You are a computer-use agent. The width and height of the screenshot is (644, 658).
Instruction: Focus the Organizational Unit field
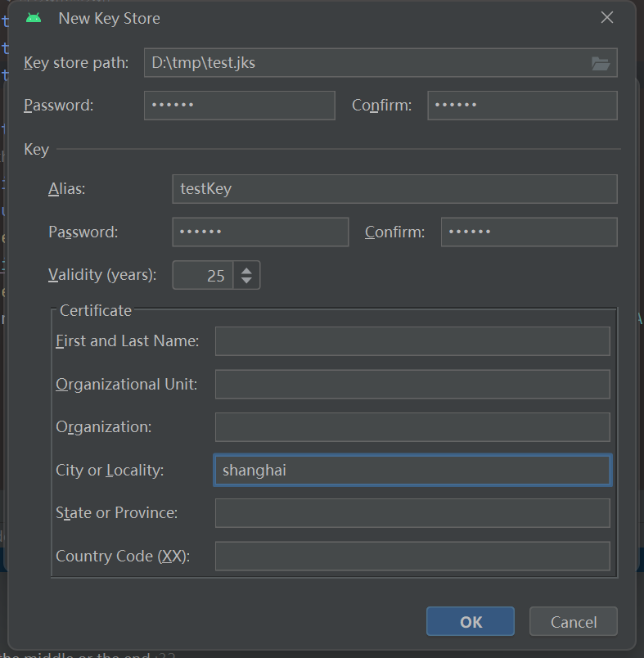(412, 385)
